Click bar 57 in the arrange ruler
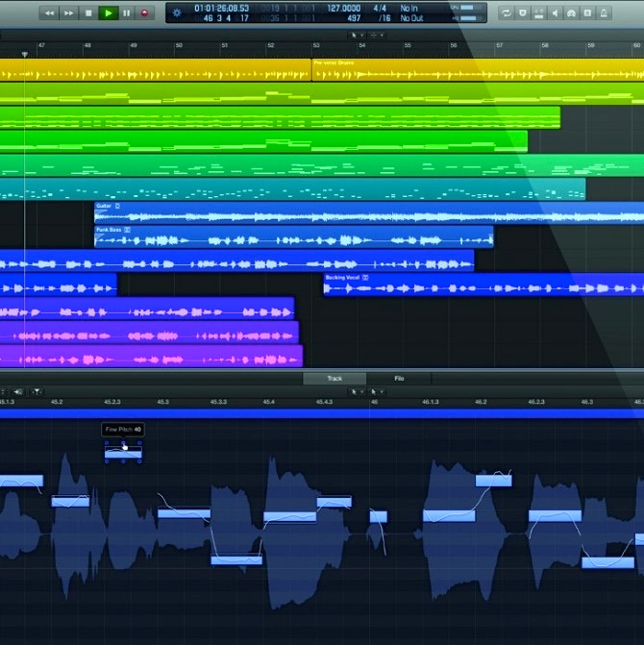The image size is (644, 645). click(x=499, y=46)
